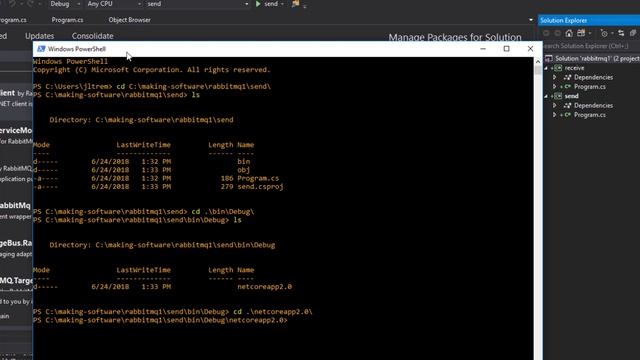Switch to the fully visible Program.cs tab
The image size is (640, 360).
point(67,20)
